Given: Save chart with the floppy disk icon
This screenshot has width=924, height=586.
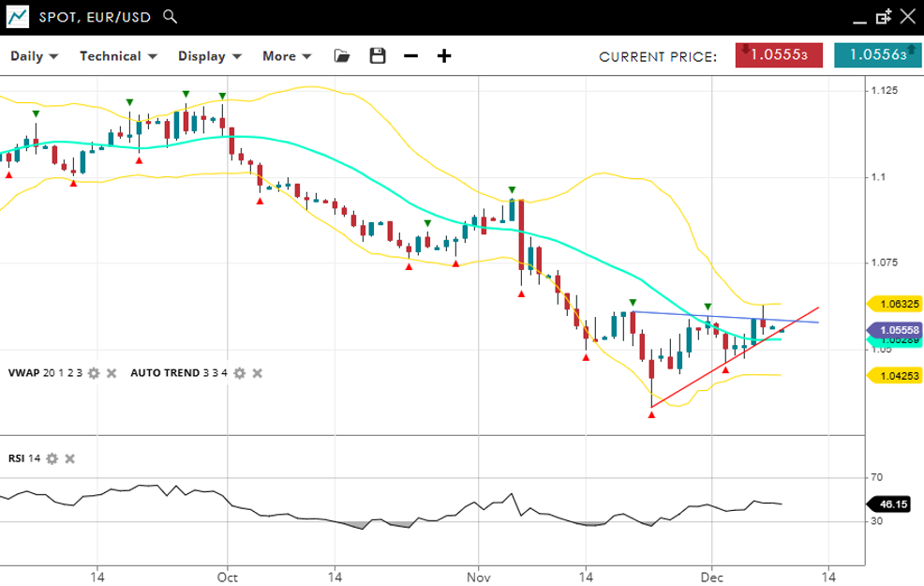Looking at the screenshot, I should 378,56.
